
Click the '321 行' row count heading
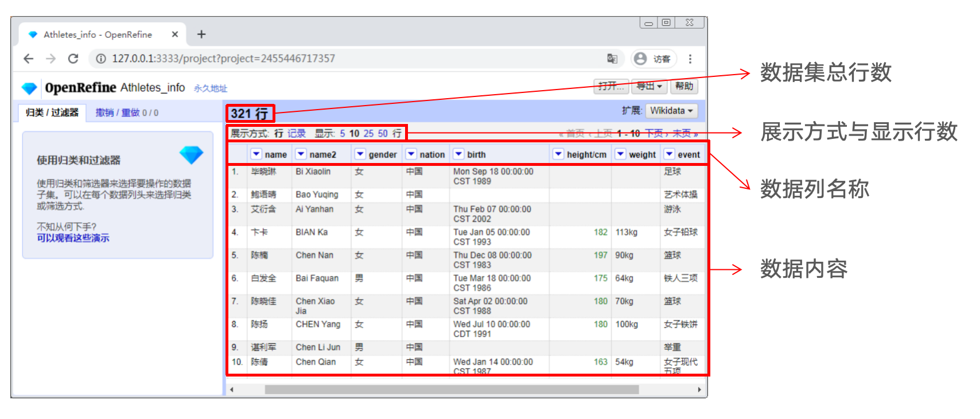pos(250,114)
